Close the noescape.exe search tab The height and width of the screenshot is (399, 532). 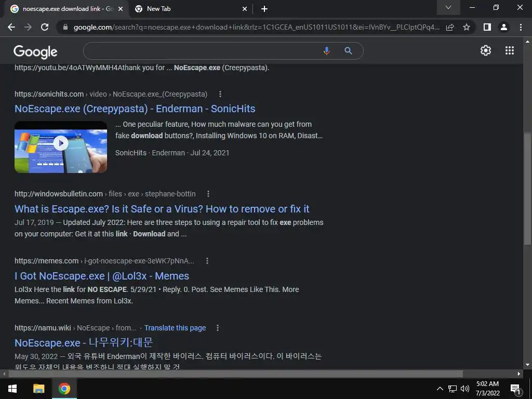(x=121, y=9)
